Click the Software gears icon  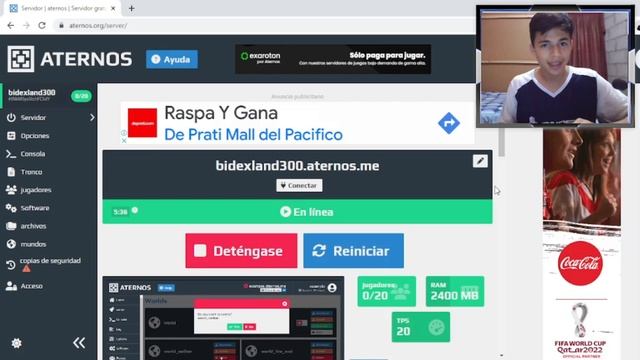[x=11, y=208]
